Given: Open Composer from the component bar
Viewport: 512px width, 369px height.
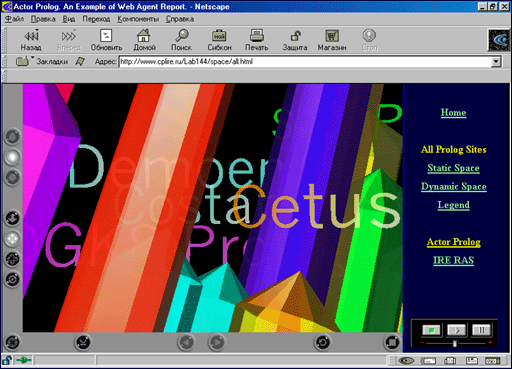Looking at the screenshot, I should coord(493,361).
